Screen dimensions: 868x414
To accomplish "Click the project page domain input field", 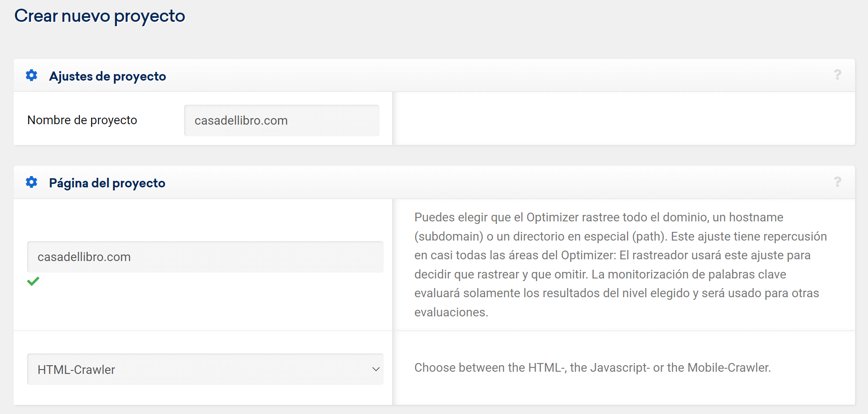I will coord(205,257).
